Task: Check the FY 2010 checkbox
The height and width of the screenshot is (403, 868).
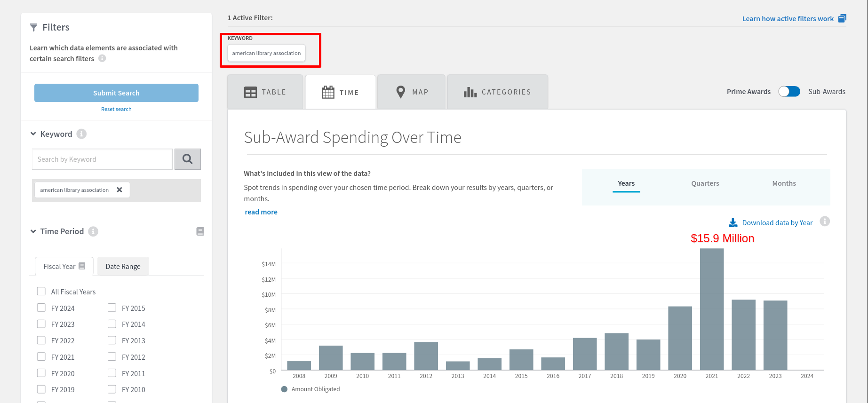Action: (112, 389)
